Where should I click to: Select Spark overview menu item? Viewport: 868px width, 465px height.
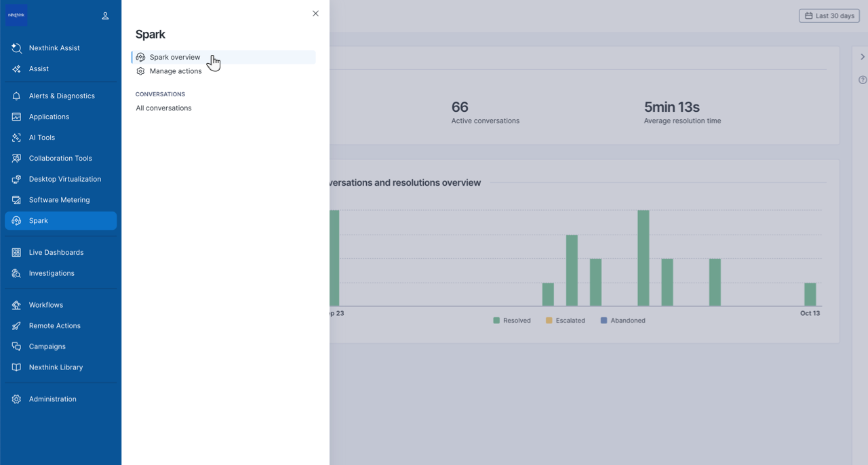pos(175,58)
